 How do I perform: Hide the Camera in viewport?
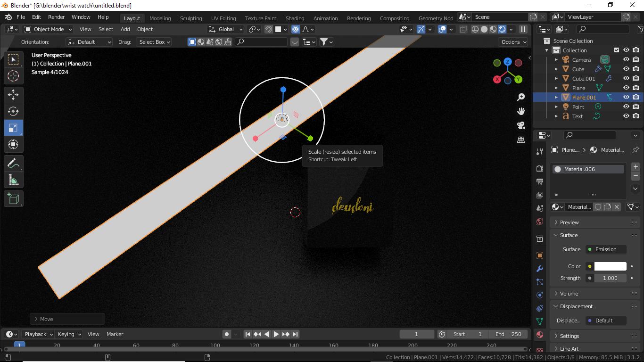[x=626, y=60]
